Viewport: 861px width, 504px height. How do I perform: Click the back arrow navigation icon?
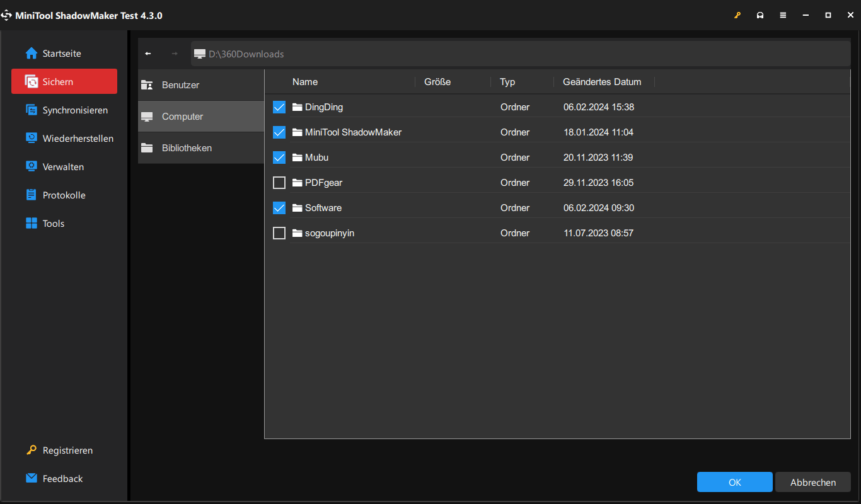(148, 54)
